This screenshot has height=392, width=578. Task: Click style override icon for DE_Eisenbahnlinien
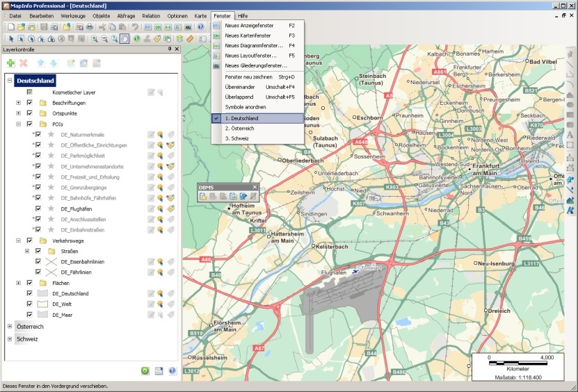coord(160,261)
